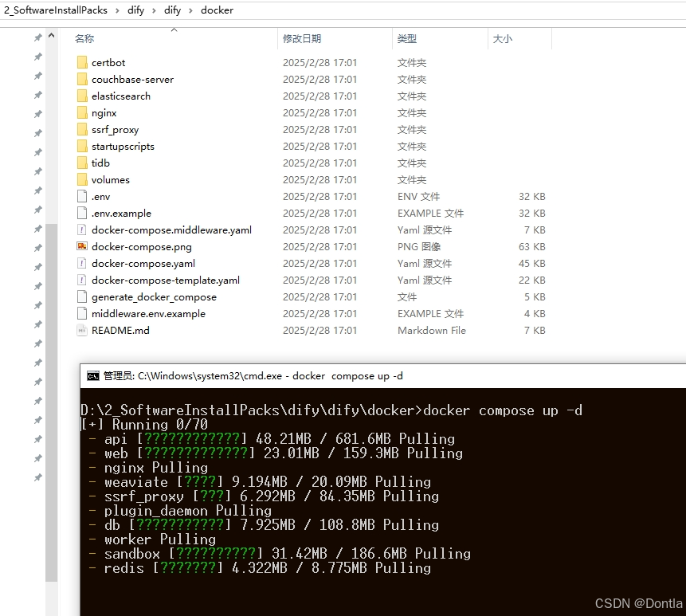
Task: Select the file name .env.example
Action: point(121,213)
